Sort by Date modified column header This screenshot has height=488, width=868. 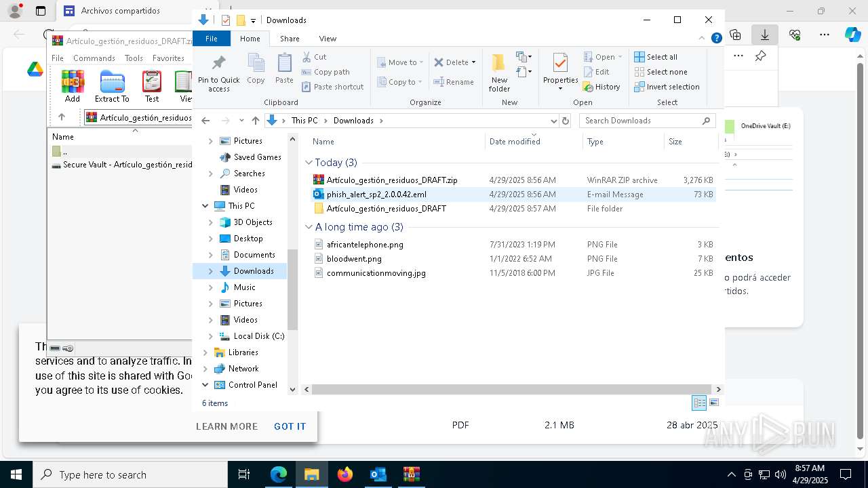click(x=534, y=142)
